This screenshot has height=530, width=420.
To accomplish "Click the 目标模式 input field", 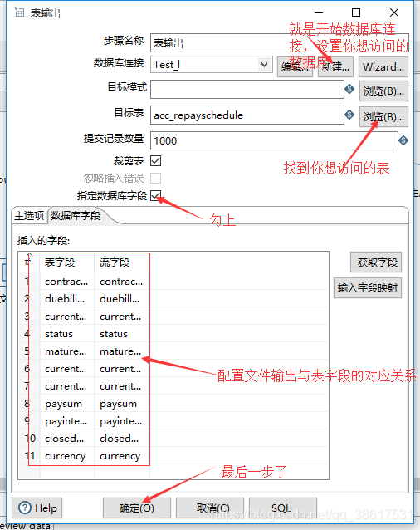I will click(247, 89).
